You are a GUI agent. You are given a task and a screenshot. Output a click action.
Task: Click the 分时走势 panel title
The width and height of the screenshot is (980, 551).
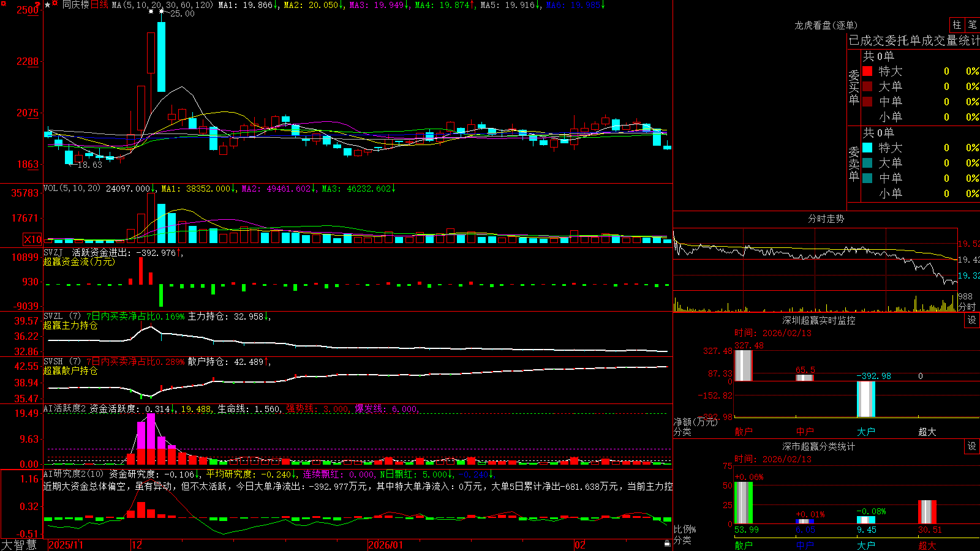coord(826,219)
